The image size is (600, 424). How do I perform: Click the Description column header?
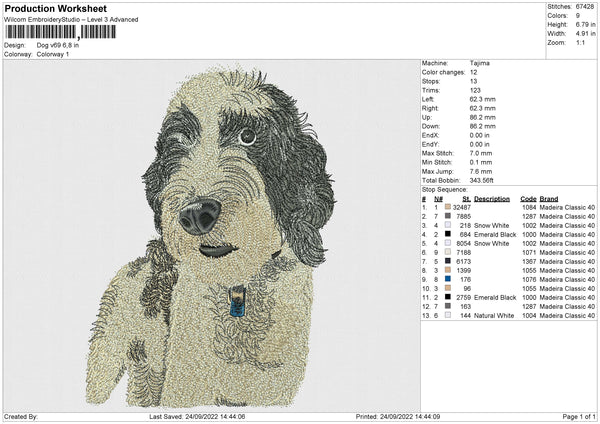tap(492, 199)
